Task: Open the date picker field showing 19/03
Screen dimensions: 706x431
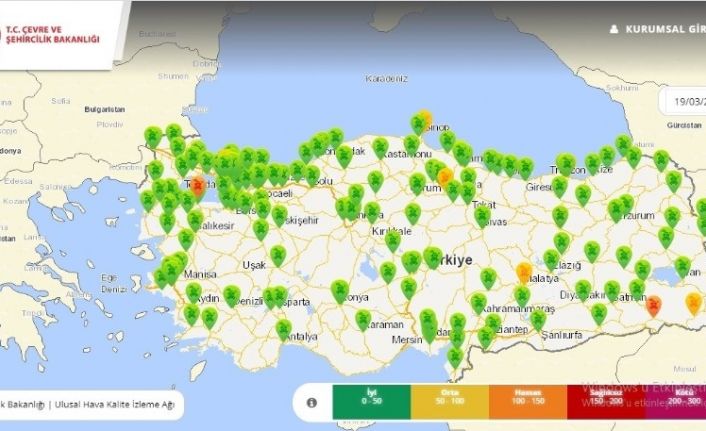Action: point(684,101)
